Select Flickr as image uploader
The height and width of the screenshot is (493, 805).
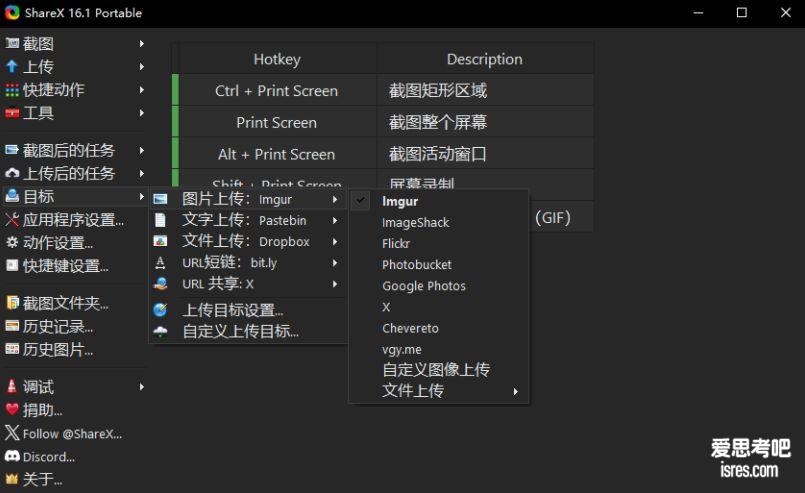point(396,243)
